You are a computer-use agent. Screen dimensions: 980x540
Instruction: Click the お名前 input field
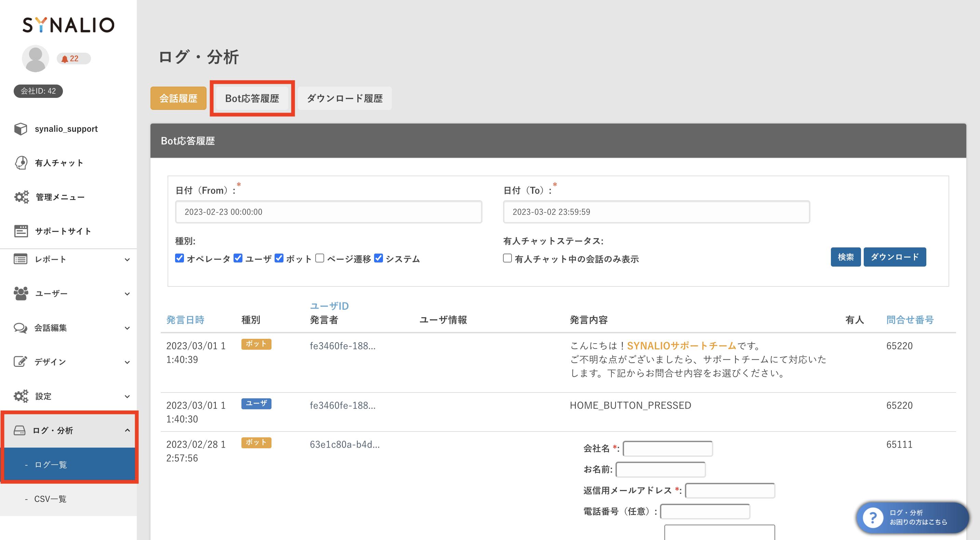[x=661, y=470]
